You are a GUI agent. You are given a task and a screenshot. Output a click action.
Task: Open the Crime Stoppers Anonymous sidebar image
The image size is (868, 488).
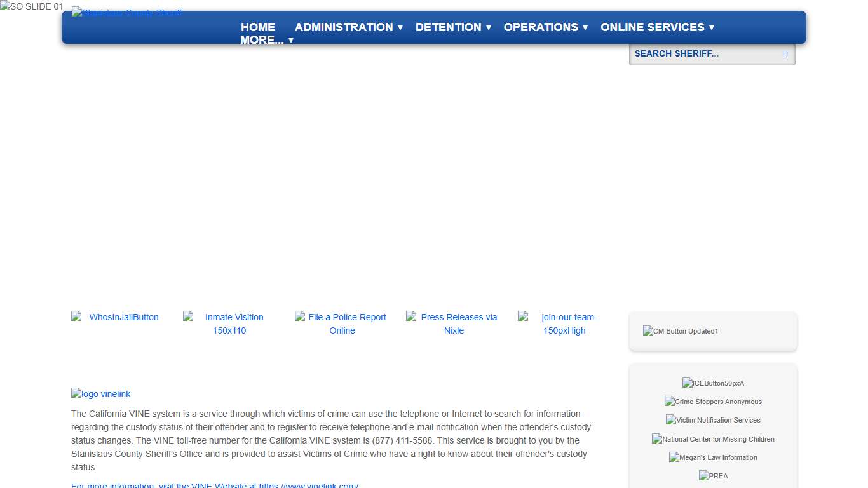(x=713, y=402)
